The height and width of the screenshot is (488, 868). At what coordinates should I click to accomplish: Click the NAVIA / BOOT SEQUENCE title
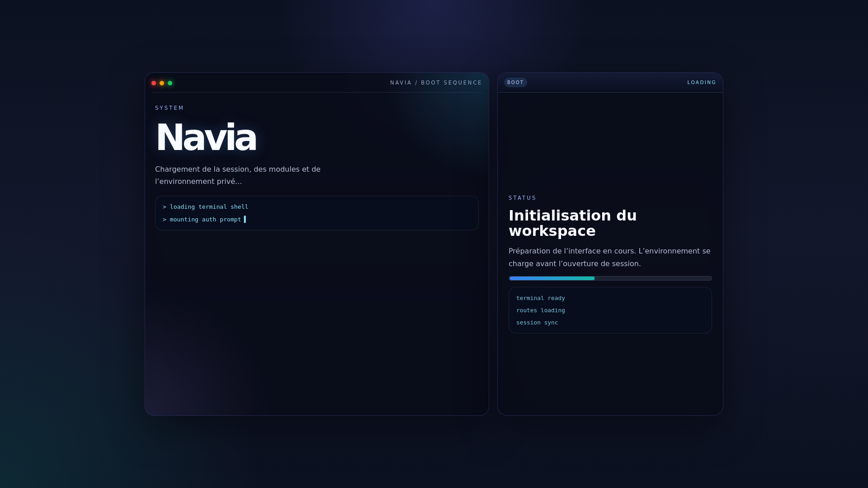pyautogui.click(x=436, y=83)
